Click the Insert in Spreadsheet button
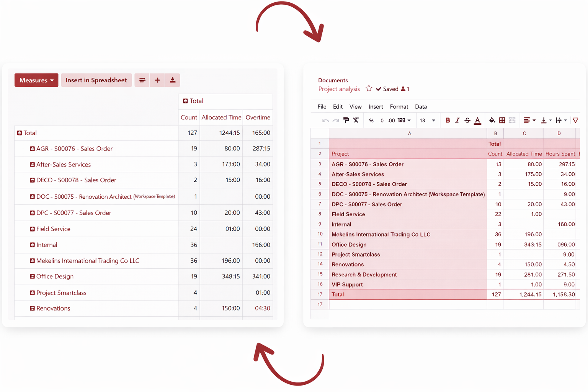Image resolution: width=588 pixels, height=392 pixels. [x=96, y=80]
